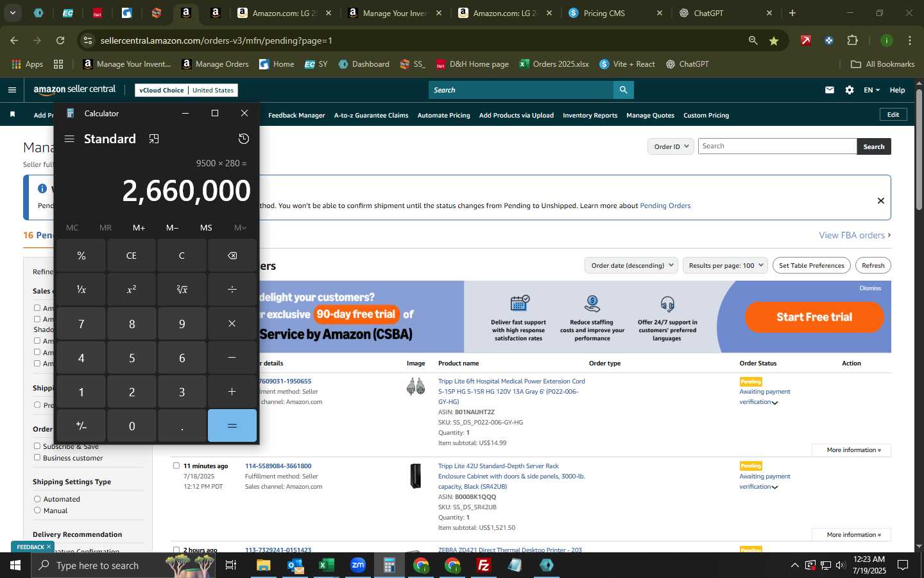The height and width of the screenshot is (578, 924).
Task: Click Chrome bookmark star icon
Action: (x=774, y=40)
